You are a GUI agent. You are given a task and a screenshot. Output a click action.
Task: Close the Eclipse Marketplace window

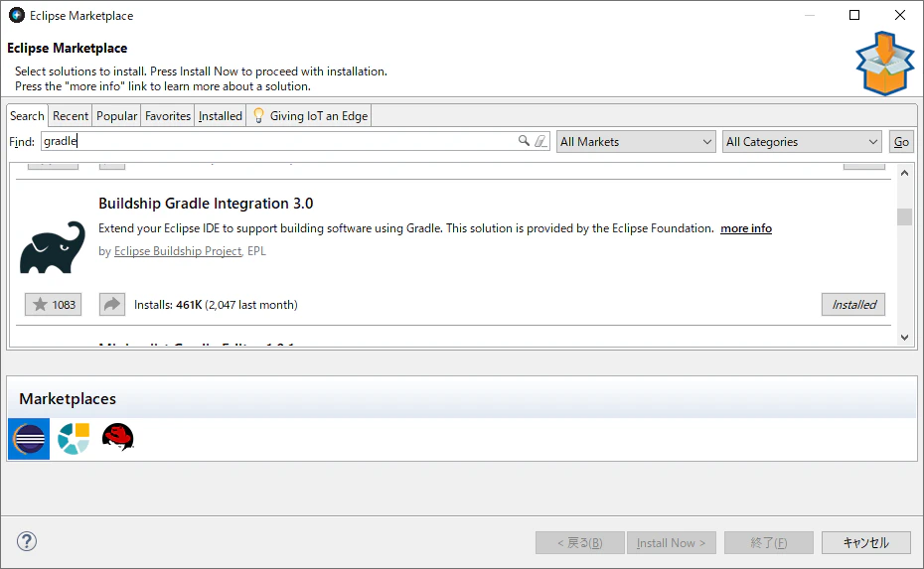coord(900,15)
